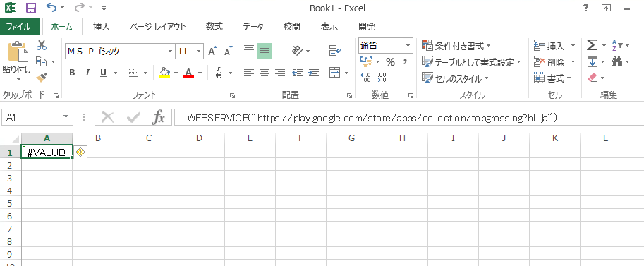Open the font color dropdown arrow
644x266 pixels.
tap(200, 73)
